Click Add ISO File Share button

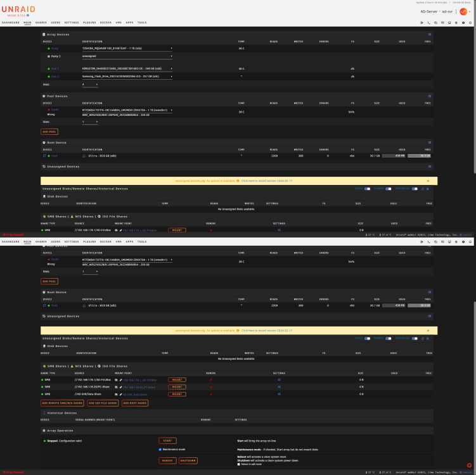point(103,403)
